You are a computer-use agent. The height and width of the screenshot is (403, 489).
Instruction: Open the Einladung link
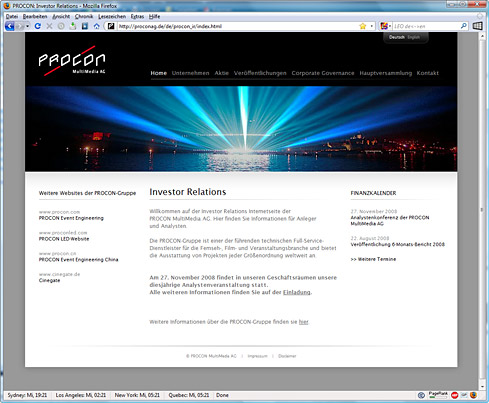[297, 292]
